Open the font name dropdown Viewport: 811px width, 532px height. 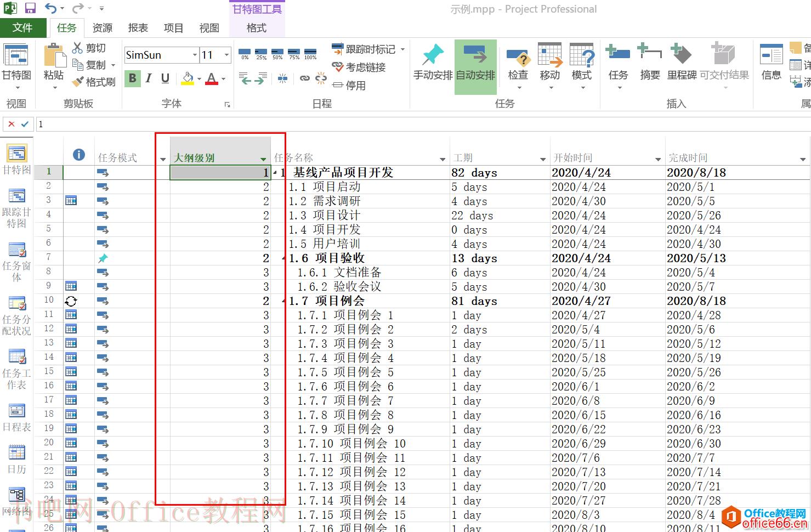pos(195,55)
